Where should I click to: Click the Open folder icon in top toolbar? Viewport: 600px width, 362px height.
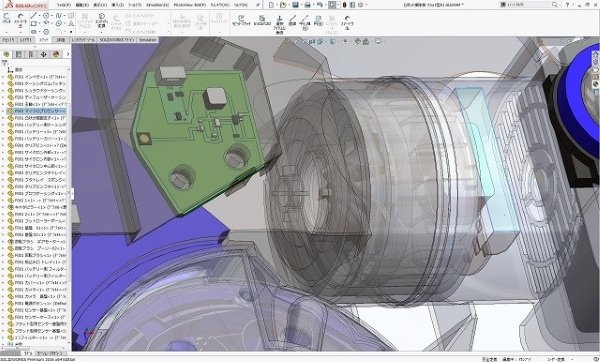pos(283,5)
